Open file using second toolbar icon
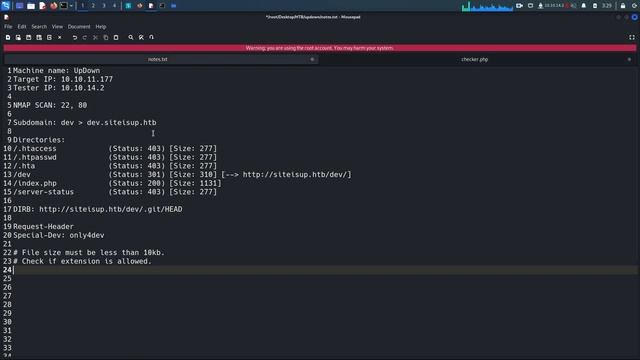This screenshot has width=640, height=360. tap(18, 37)
